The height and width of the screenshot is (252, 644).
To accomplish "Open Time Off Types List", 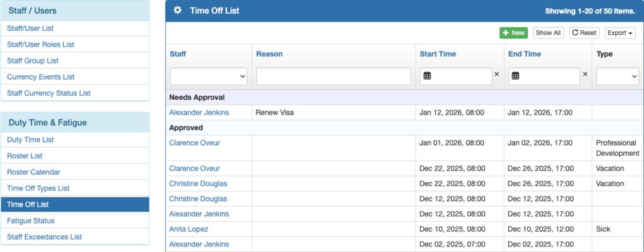I will [x=47, y=188].
